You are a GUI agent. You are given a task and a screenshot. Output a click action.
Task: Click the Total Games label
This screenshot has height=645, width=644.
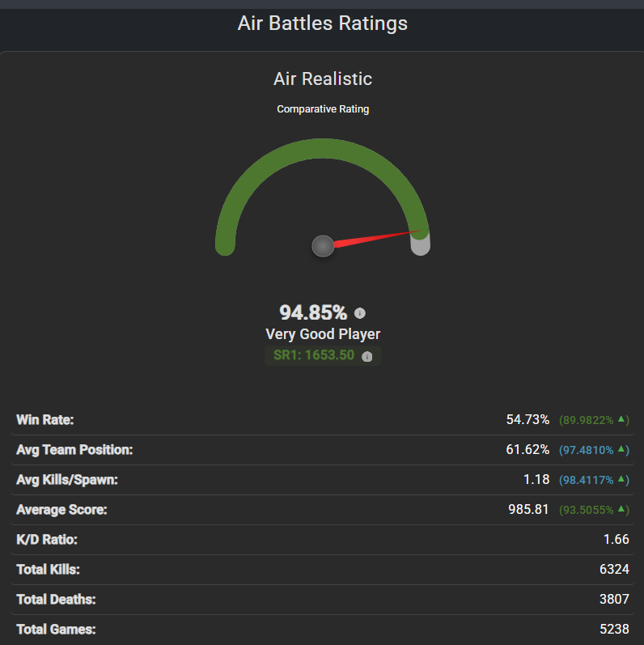pyautogui.click(x=56, y=630)
